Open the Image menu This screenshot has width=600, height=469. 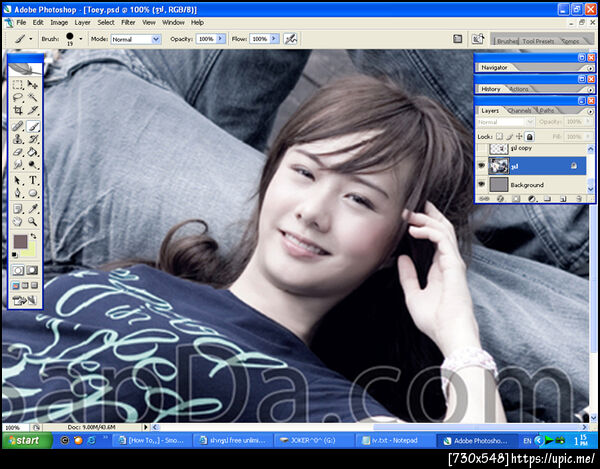[x=59, y=23]
